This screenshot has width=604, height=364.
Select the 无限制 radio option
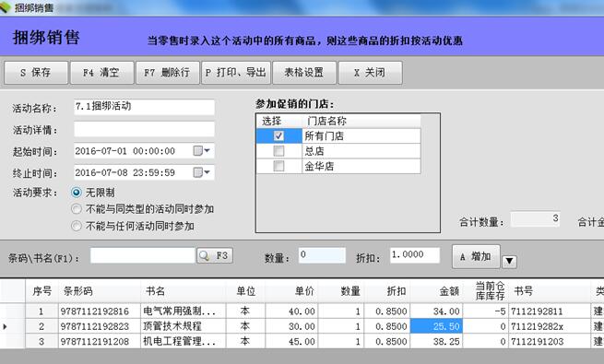(x=77, y=193)
